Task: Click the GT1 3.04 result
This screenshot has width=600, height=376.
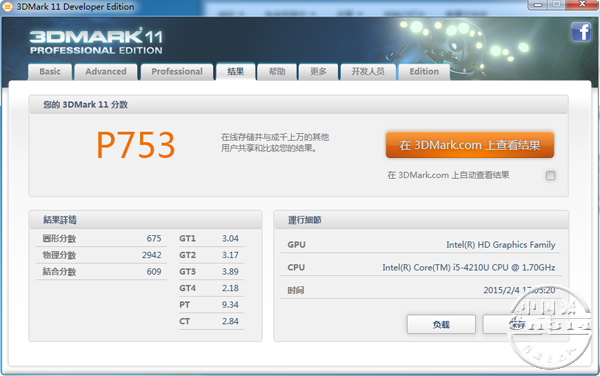Action: (211, 238)
